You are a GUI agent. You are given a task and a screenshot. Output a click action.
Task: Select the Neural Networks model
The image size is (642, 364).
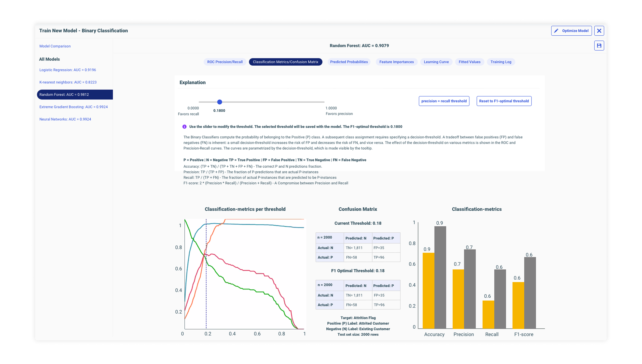point(65,119)
